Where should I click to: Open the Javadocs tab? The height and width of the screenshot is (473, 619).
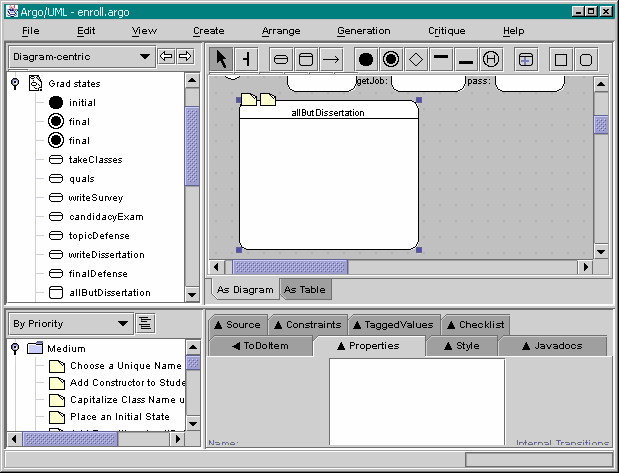click(x=552, y=346)
